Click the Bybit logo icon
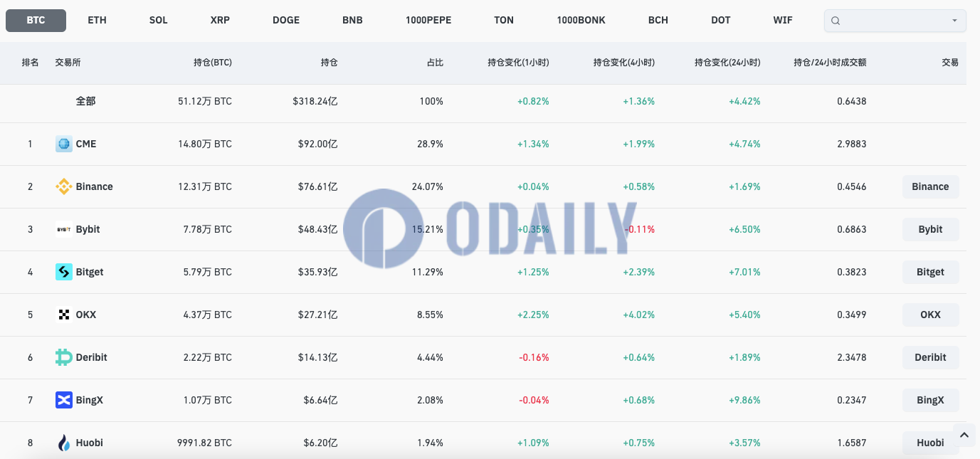 pos(64,229)
